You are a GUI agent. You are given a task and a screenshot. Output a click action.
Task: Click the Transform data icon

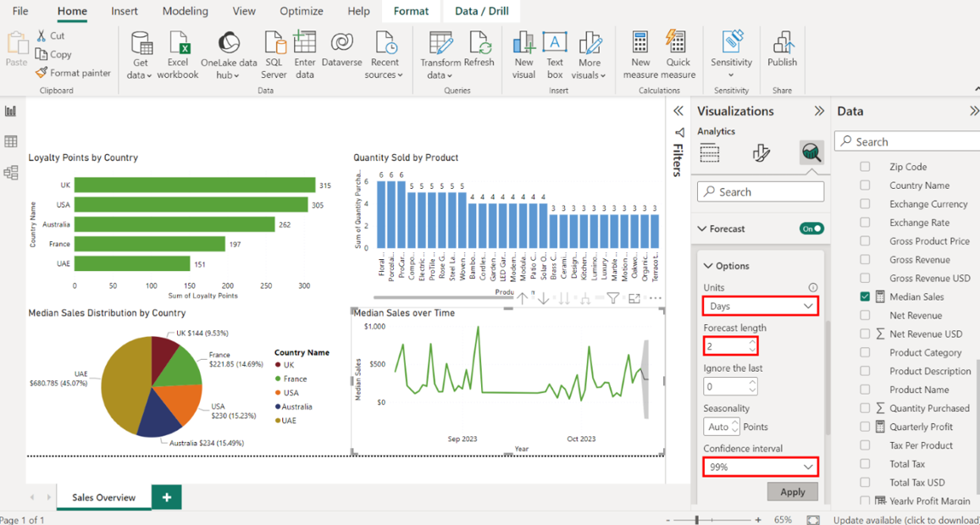click(x=440, y=44)
